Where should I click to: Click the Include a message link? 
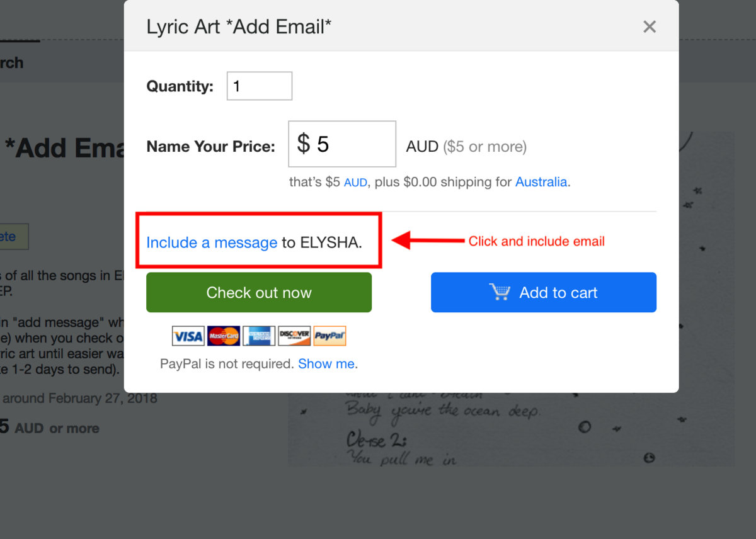click(x=212, y=242)
